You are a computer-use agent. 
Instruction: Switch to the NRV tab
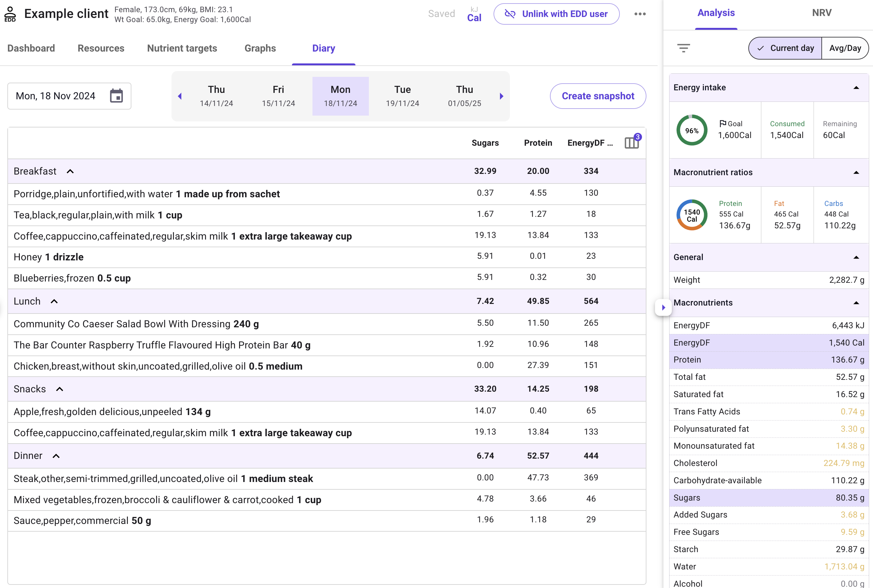[x=822, y=13]
